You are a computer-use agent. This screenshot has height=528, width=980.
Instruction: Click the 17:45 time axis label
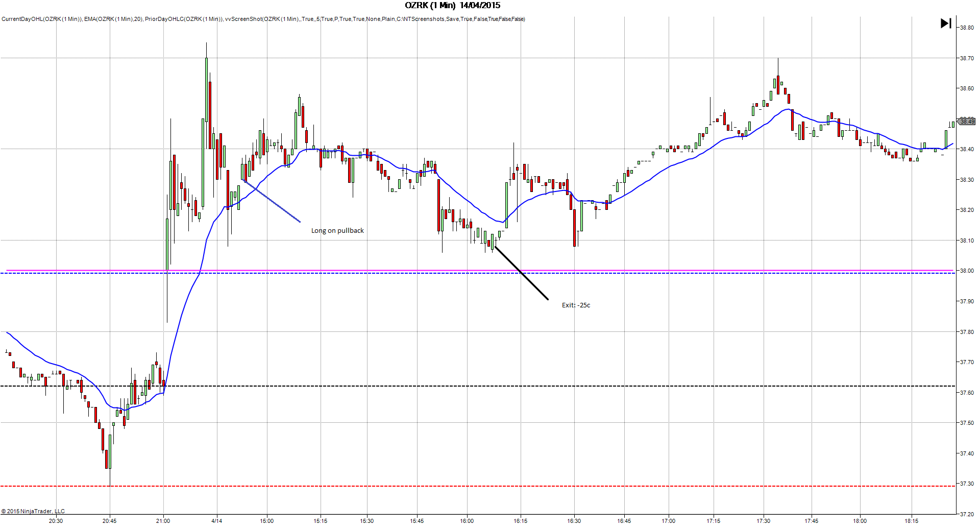[x=812, y=521]
